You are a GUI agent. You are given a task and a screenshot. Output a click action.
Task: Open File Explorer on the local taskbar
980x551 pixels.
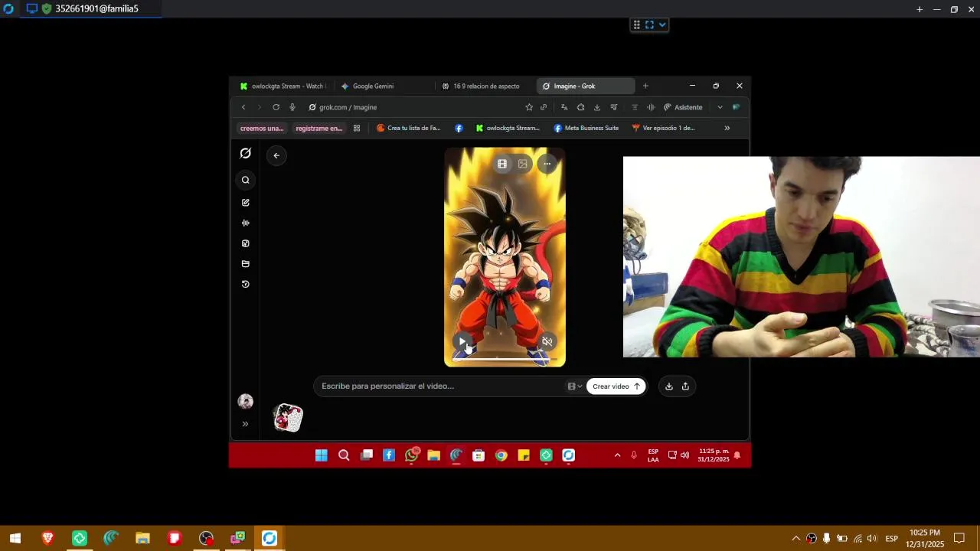[x=142, y=539]
